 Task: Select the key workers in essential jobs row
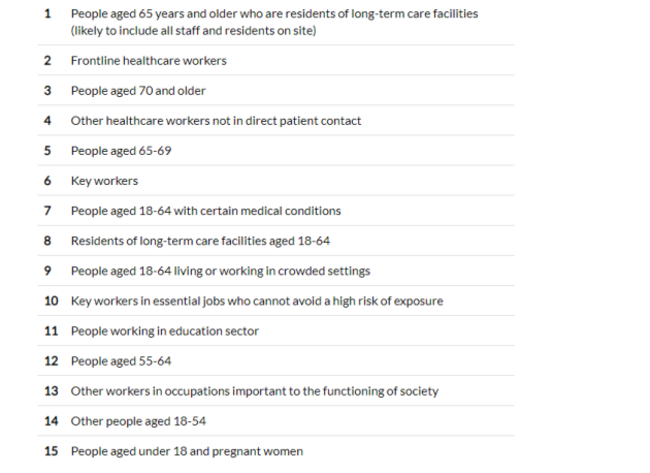[257, 301]
